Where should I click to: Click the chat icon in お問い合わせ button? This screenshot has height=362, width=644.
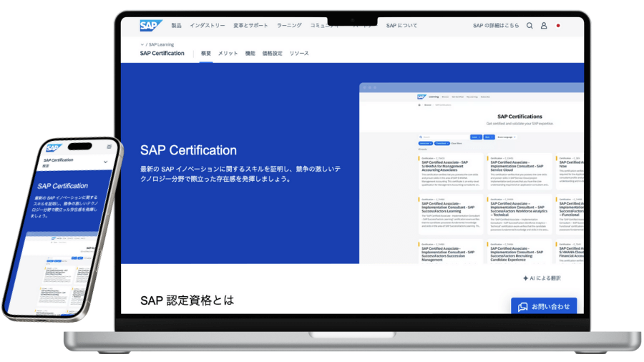click(x=522, y=307)
